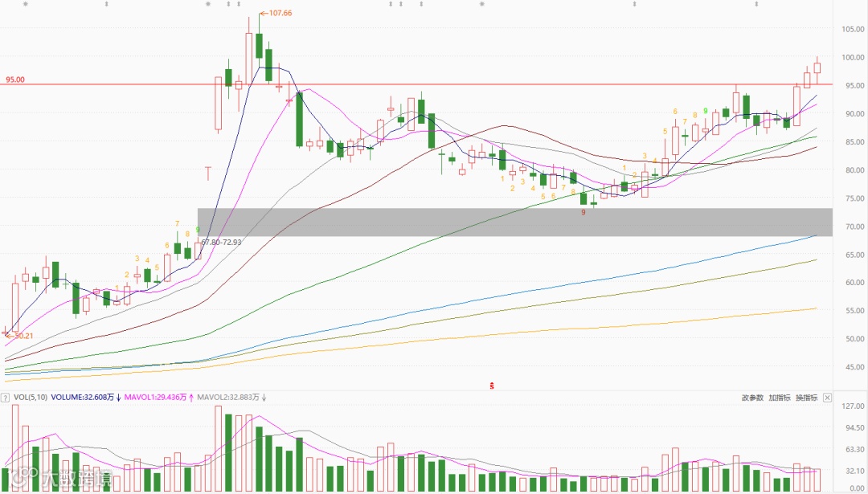Open 改参数 to change indicator parameters
868x494 pixels.
point(752,398)
